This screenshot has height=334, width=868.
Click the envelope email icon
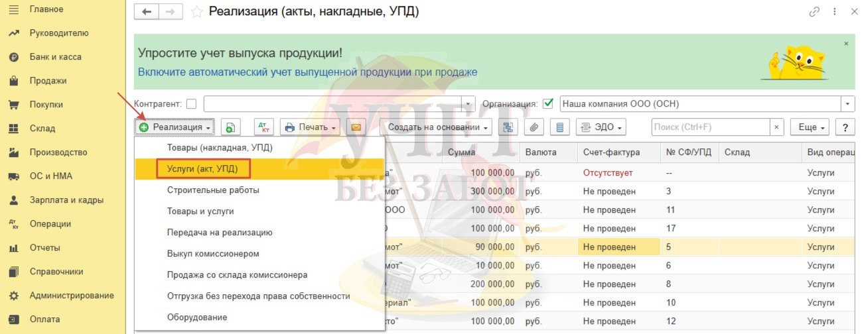[356, 127]
